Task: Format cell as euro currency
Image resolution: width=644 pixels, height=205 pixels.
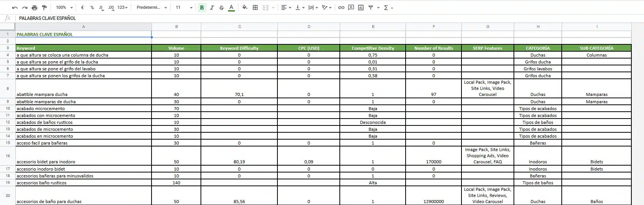Action: pos(82,8)
